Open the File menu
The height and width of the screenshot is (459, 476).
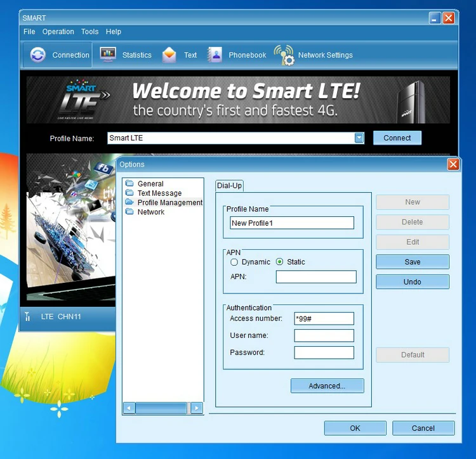(29, 32)
